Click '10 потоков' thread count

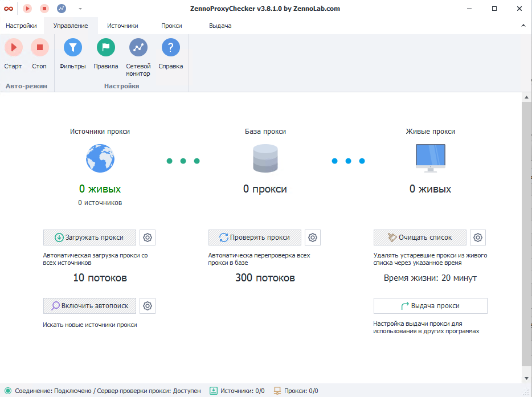click(x=100, y=278)
